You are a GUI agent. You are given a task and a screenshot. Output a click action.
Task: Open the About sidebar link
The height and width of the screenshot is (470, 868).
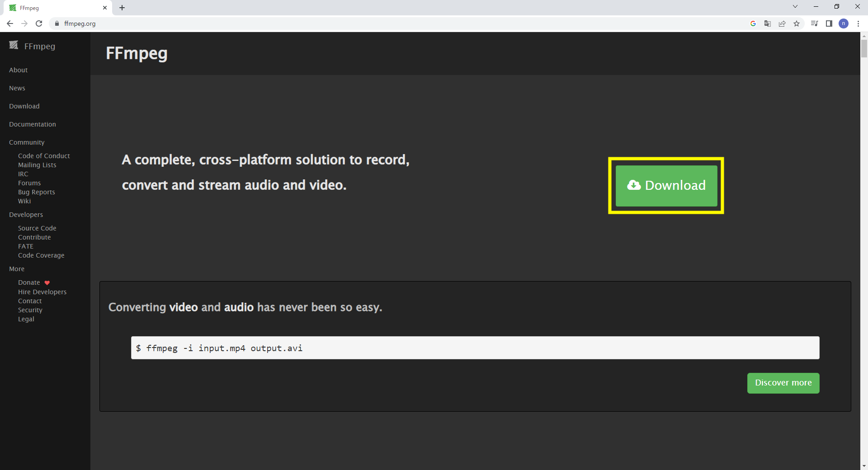(19, 70)
